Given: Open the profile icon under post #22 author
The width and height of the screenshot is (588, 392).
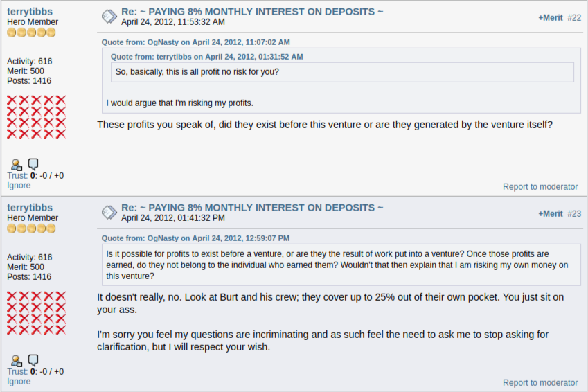Looking at the screenshot, I should pos(17,165).
